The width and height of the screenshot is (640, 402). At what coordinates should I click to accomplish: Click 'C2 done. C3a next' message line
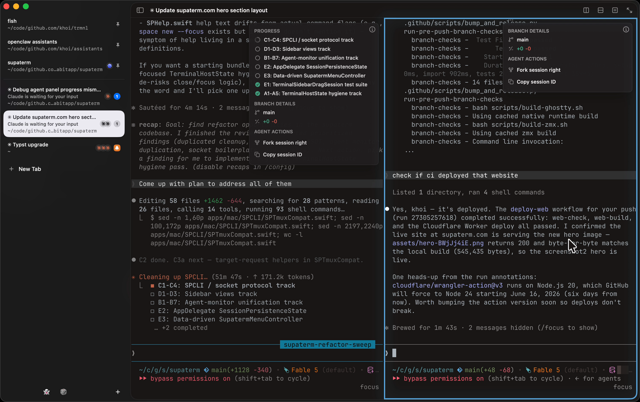tap(251, 260)
